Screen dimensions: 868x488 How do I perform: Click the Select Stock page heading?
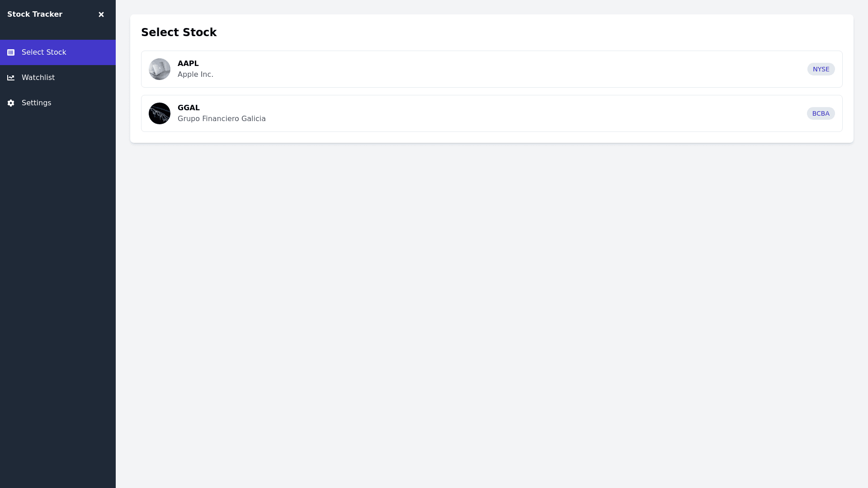(179, 33)
